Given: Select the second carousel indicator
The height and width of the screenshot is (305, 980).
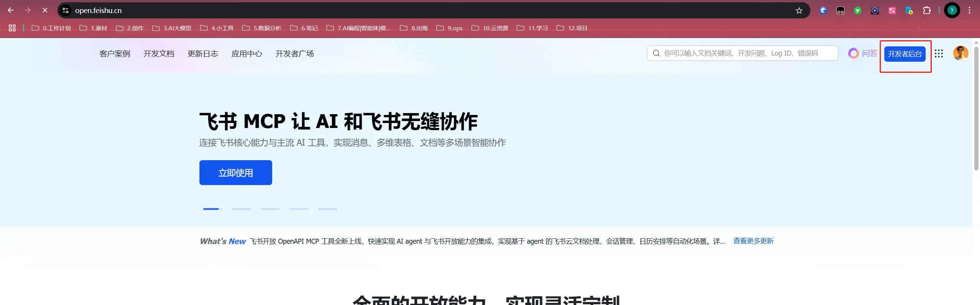Looking at the screenshot, I should 242,209.
